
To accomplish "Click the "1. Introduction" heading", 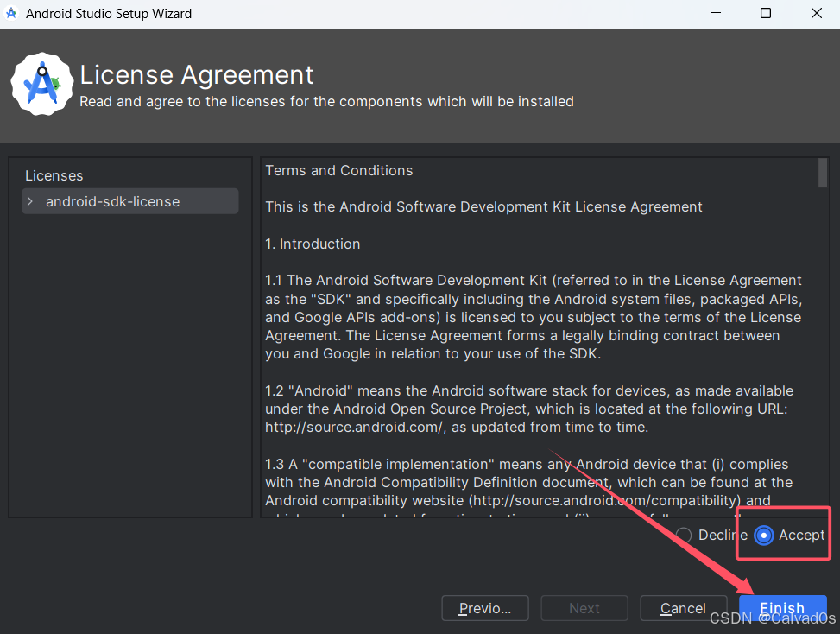I will tap(313, 244).
